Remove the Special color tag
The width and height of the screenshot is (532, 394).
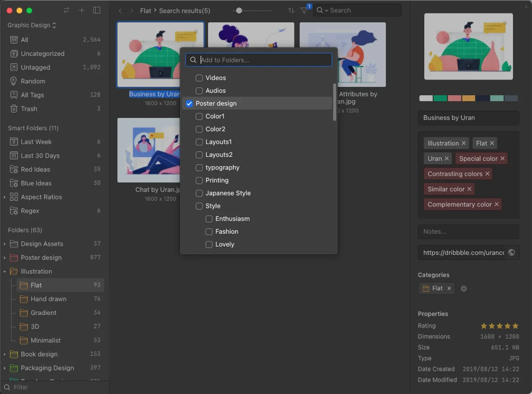[x=503, y=159]
